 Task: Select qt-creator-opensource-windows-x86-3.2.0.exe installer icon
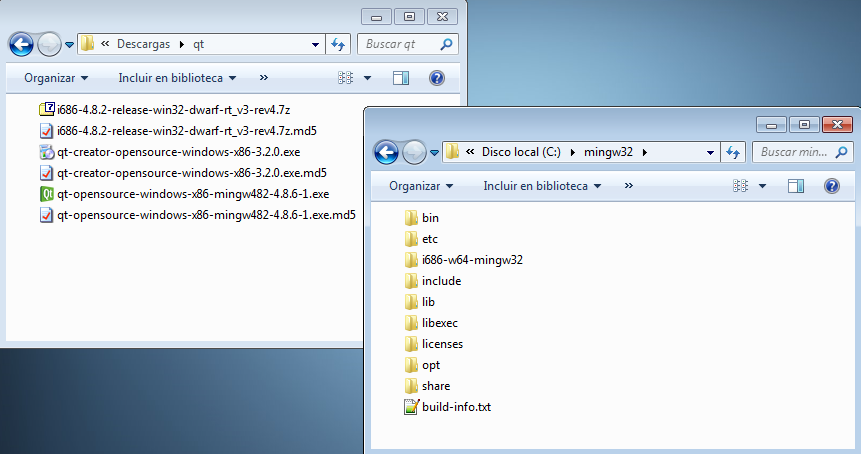[x=47, y=152]
